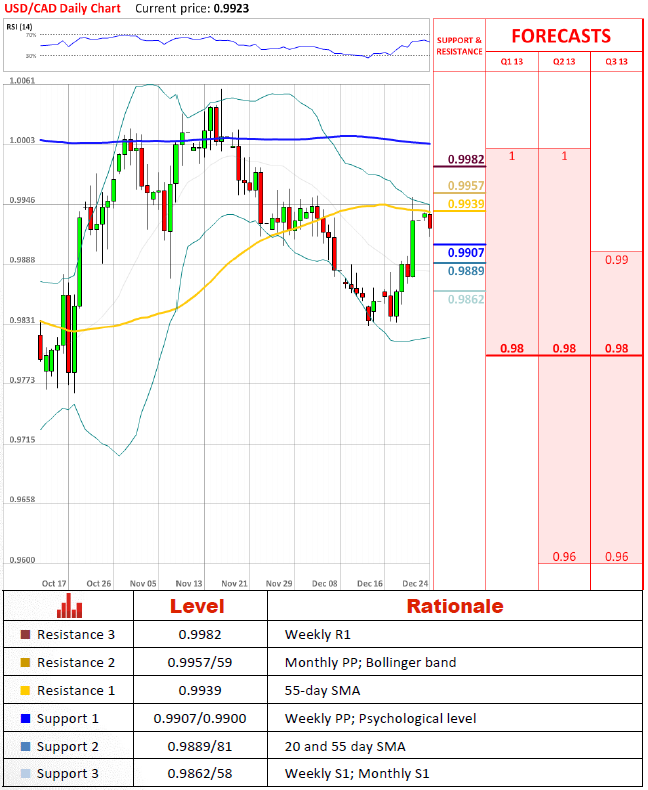The width and height of the screenshot is (648, 790).
Task: Click the 0.9862/58 level cell
Action: tap(200, 773)
